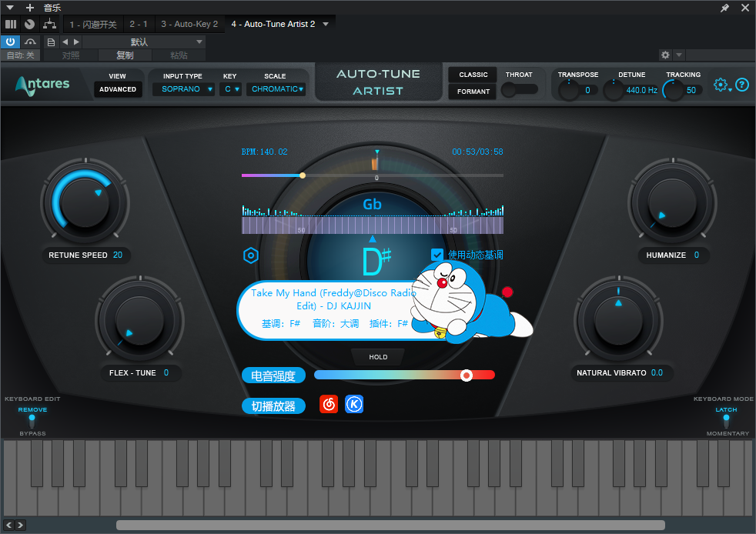The width and height of the screenshot is (756, 534).
Task: Switch to the 1 - 闪避开关 tab
Action: pyautogui.click(x=93, y=24)
